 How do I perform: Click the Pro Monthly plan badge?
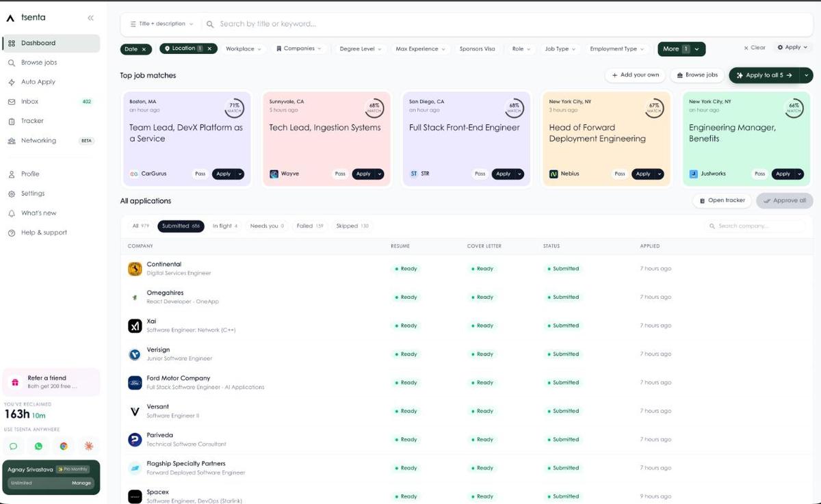point(73,469)
